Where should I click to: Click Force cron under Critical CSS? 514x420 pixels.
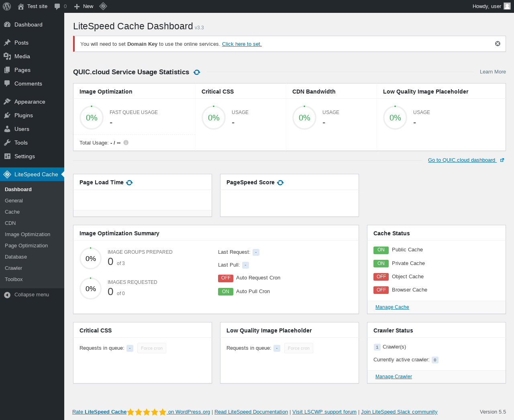152,348
